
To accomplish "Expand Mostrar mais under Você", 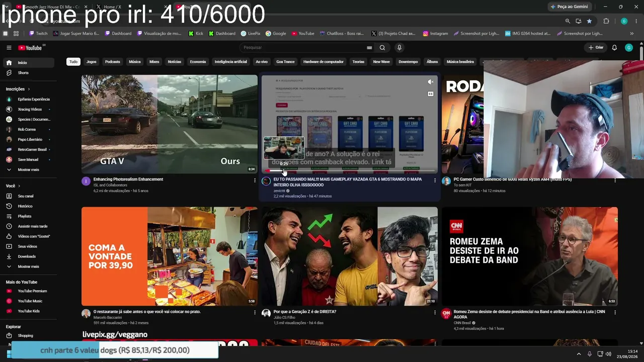I will click(29, 266).
